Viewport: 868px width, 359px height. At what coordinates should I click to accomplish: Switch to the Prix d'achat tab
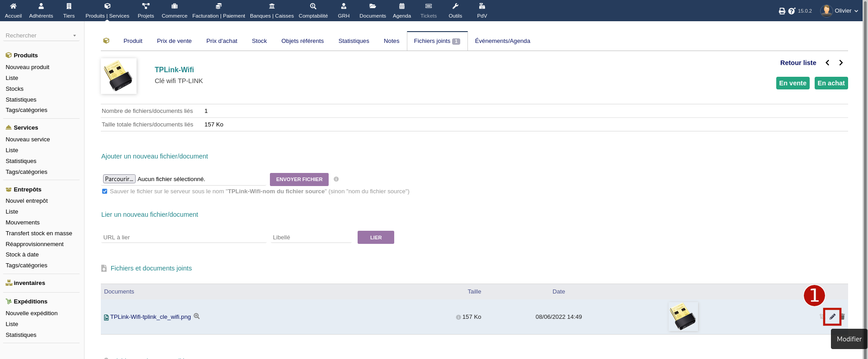pyautogui.click(x=222, y=41)
